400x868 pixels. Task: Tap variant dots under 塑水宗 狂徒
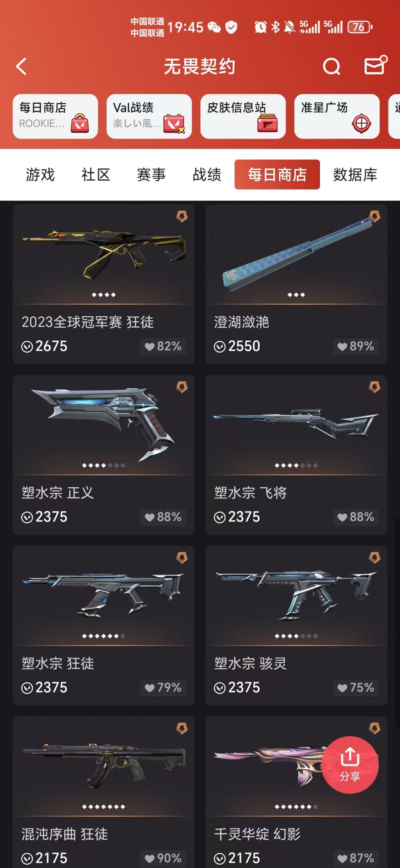(104, 636)
